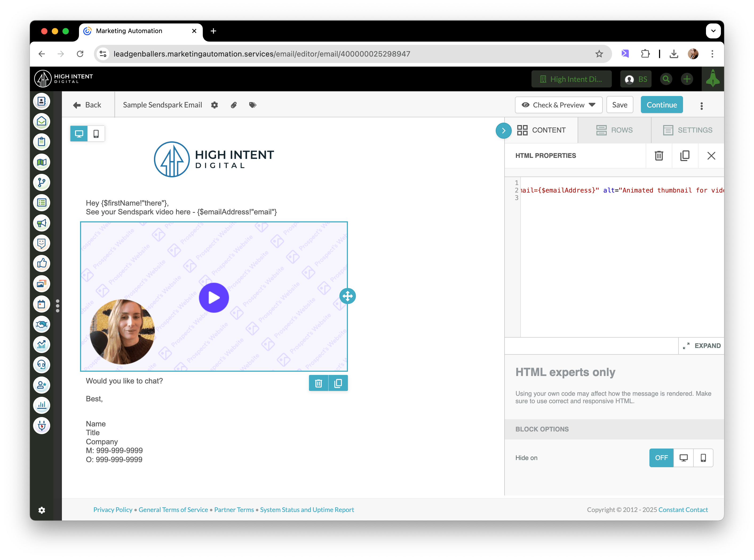Click the Continue button
This screenshot has width=754, height=560.
(x=661, y=105)
